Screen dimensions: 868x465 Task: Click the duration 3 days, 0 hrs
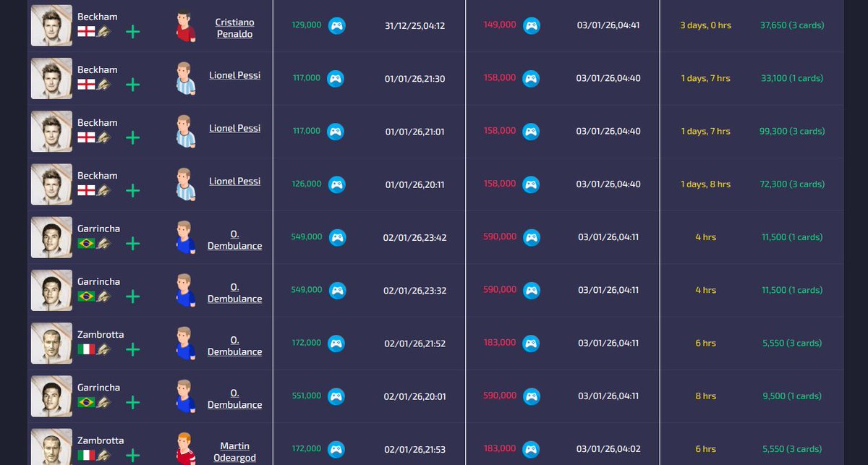point(705,25)
